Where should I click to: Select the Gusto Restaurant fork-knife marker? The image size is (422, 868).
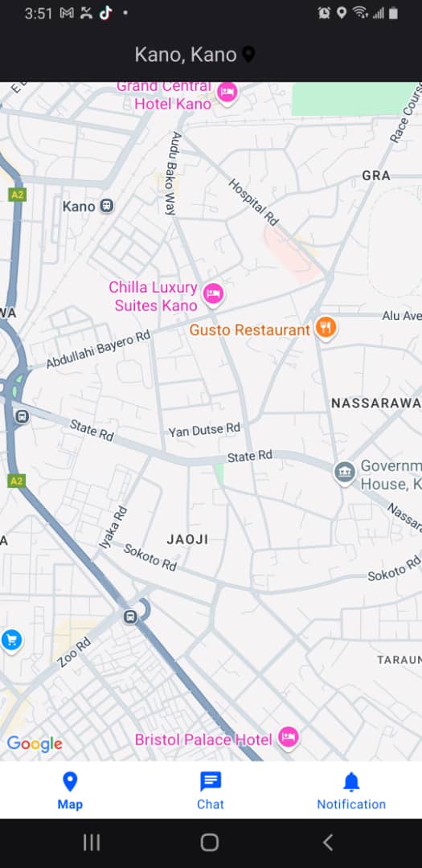coord(326,327)
